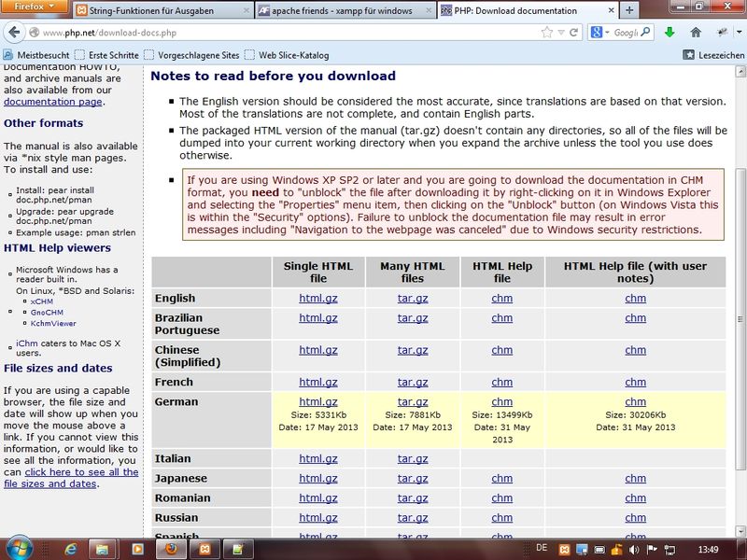The height and width of the screenshot is (560, 747).
Task: Click the browser back arrow button
Action: pos(13,33)
